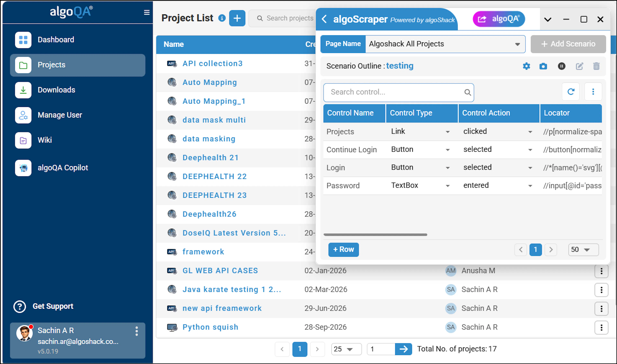Open the 50 rows-per-page dropdown

pyautogui.click(x=583, y=250)
